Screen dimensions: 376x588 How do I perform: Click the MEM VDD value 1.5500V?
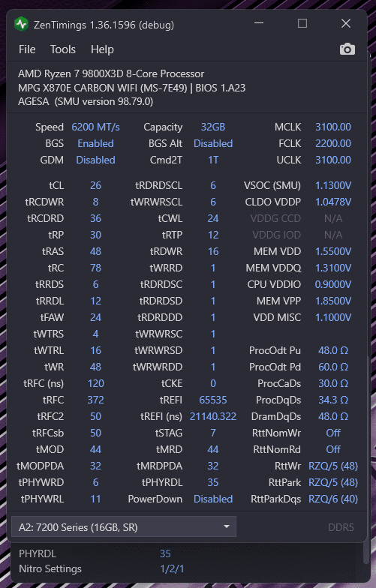click(x=333, y=252)
